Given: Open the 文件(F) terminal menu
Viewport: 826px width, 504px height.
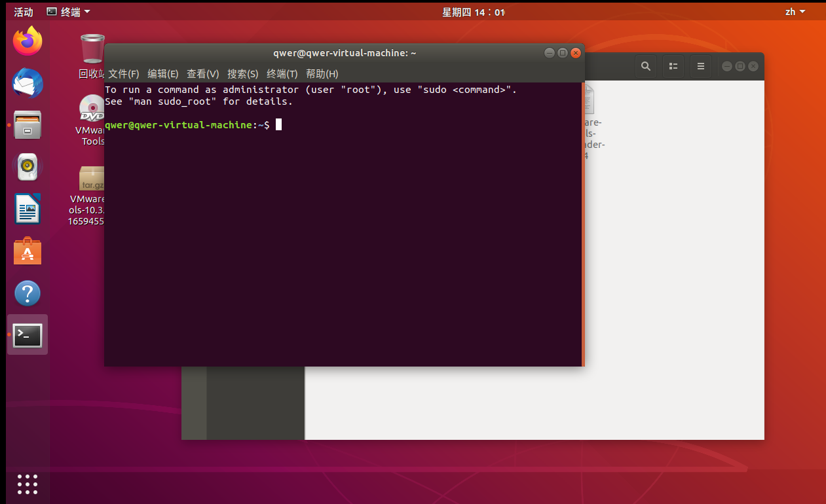Looking at the screenshot, I should pos(124,74).
